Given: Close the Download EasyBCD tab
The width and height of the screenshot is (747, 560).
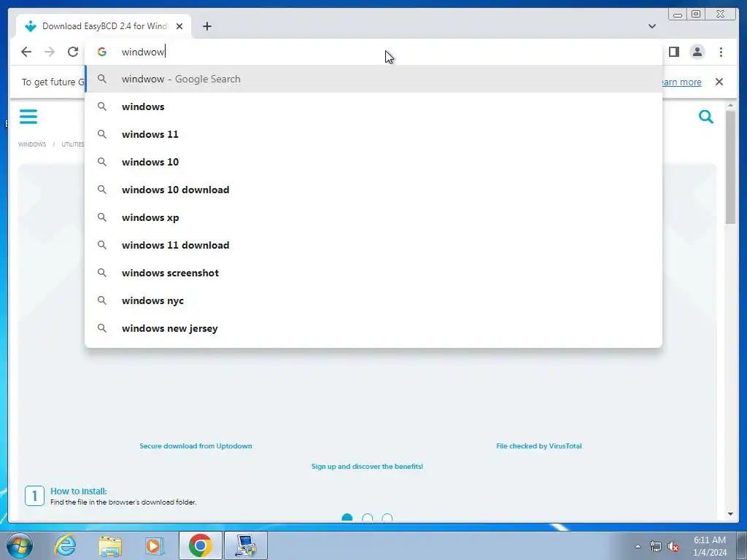Looking at the screenshot, I should 179,26.
